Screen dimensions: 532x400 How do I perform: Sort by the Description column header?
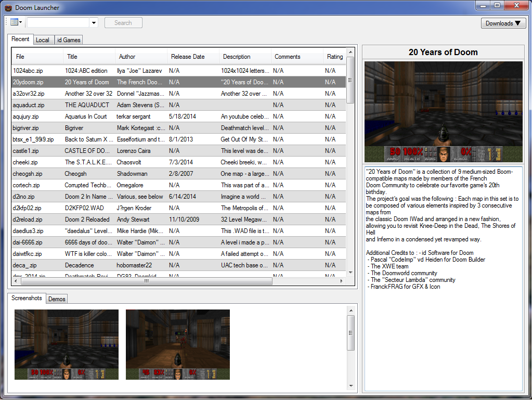[x=245, y=57]
